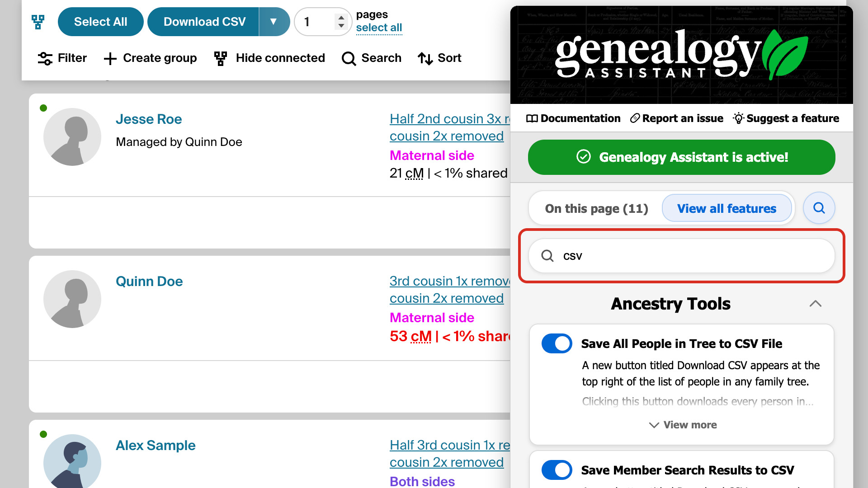Click the Genealogy Assistant is active button
The height and width of the screenshot is (488, 868).
(x=681, y=157)
